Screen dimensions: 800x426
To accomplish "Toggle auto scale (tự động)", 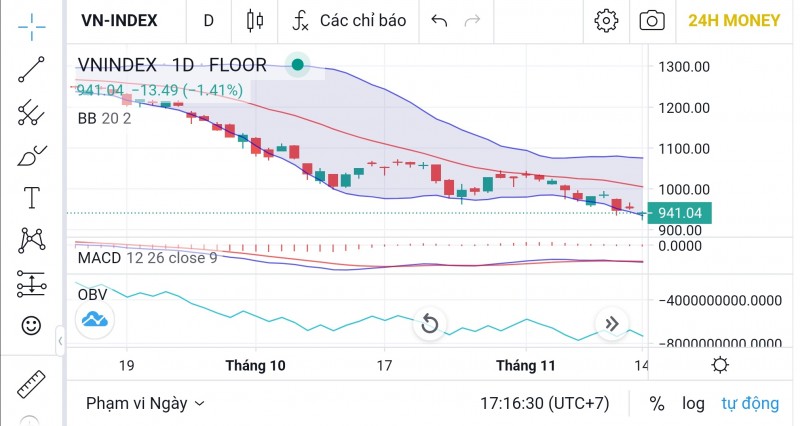I will click(750, 404).
